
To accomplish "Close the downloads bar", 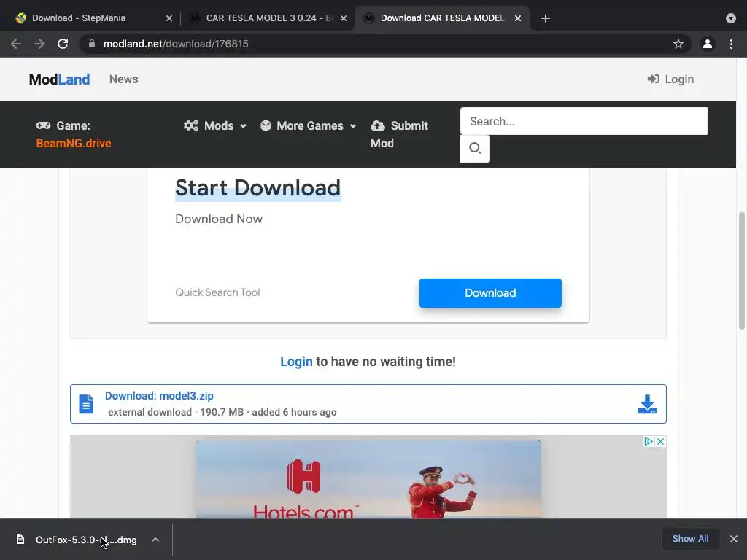I will (x=734, y=539).
